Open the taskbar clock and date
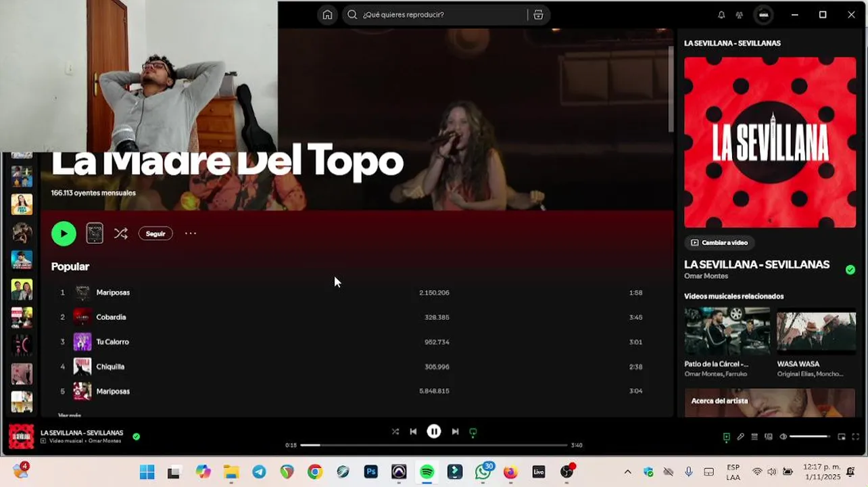This screenshot has height=487, width=868. click(822, 472)
